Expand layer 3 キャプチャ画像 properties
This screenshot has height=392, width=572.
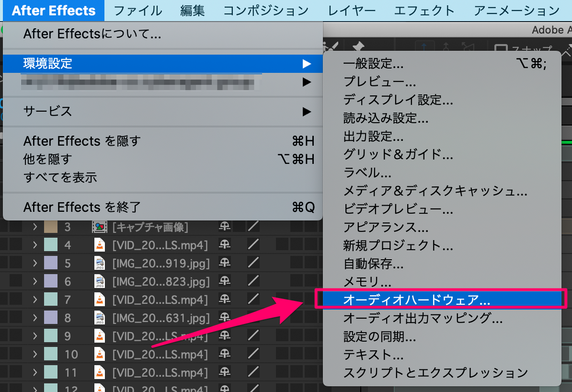point(35,227)
